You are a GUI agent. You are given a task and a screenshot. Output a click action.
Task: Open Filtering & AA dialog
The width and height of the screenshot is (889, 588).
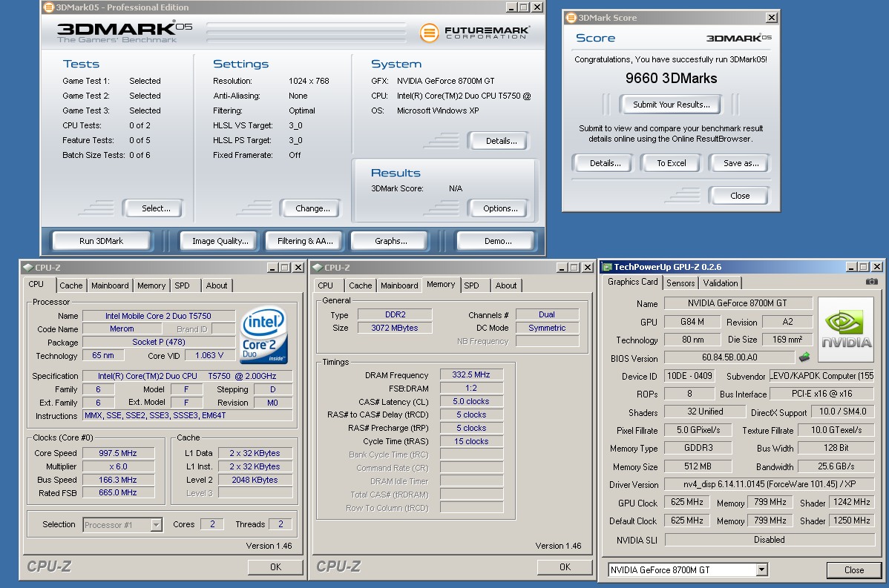coord(305,241)
